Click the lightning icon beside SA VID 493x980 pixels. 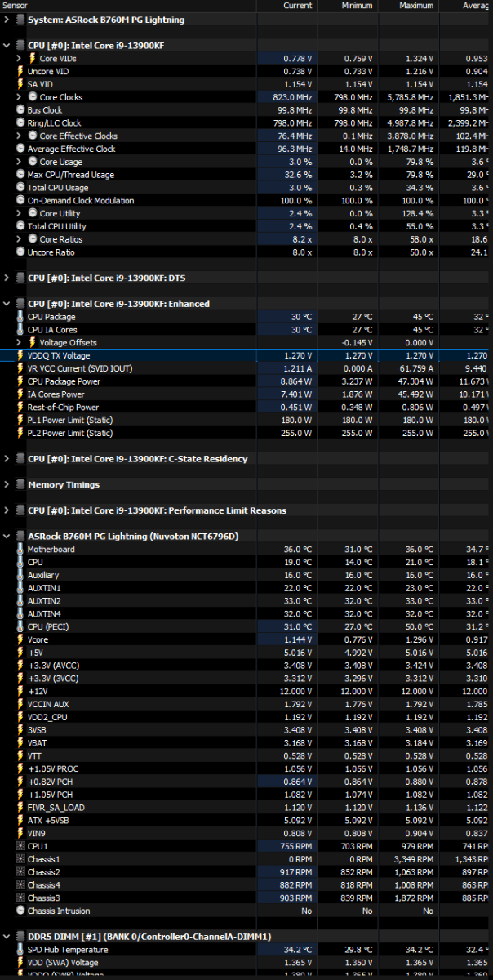(x=20, y=84)
